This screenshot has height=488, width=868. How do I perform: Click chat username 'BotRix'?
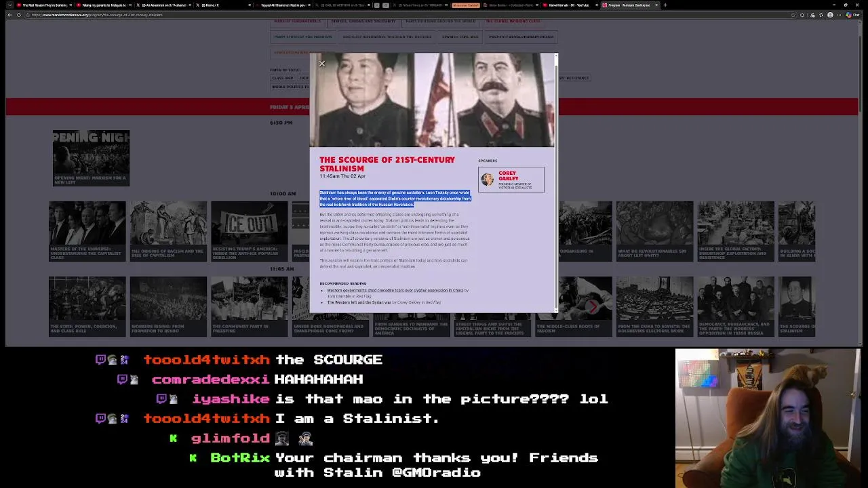pos(240,458)
